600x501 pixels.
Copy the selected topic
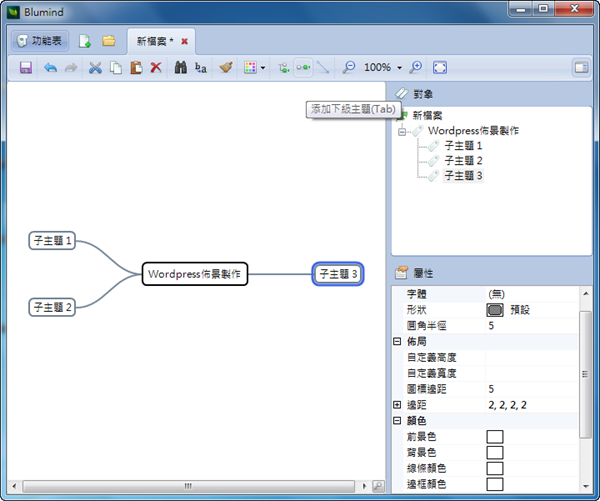click(116, 68)
